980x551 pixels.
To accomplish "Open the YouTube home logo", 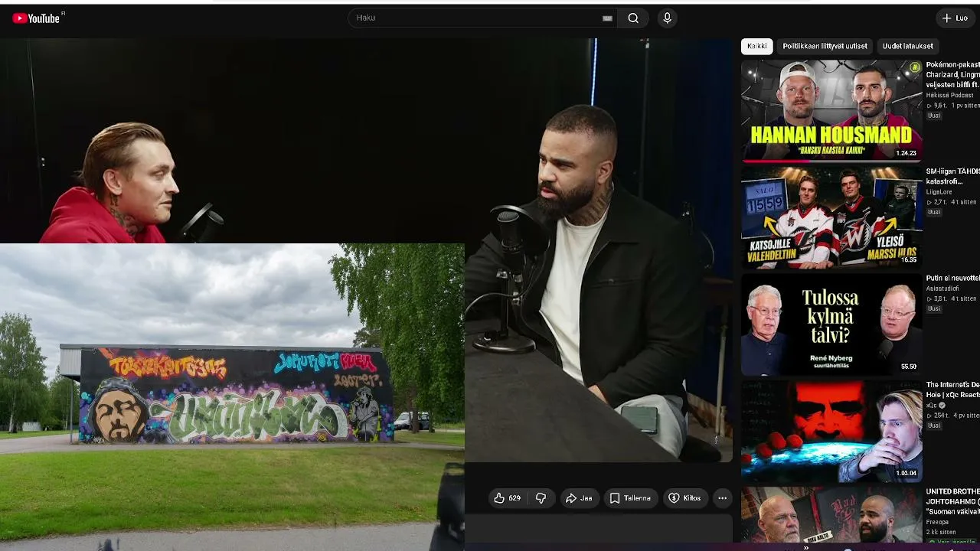I will [x=36, y=18].
